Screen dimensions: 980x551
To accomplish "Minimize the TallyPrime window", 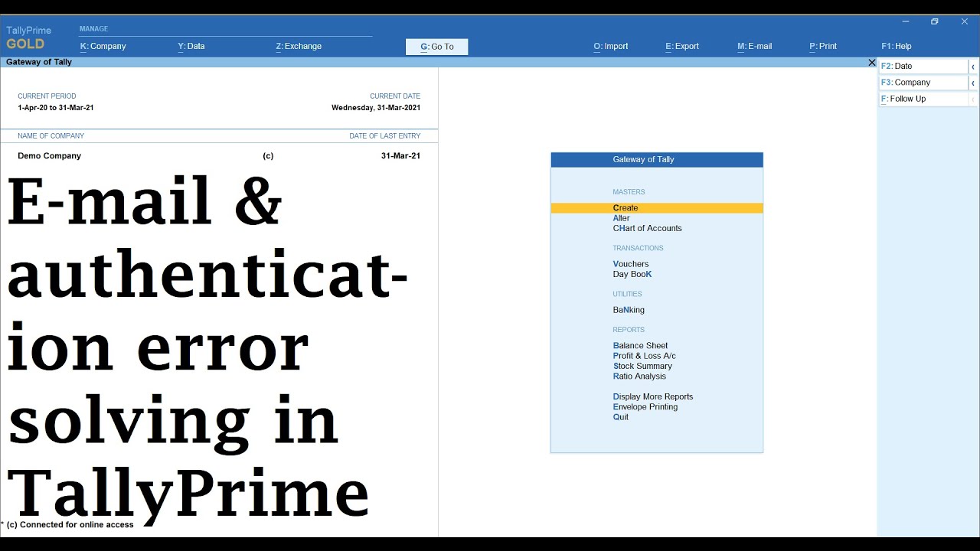I will pyautogui.click(x=906, y=21).
